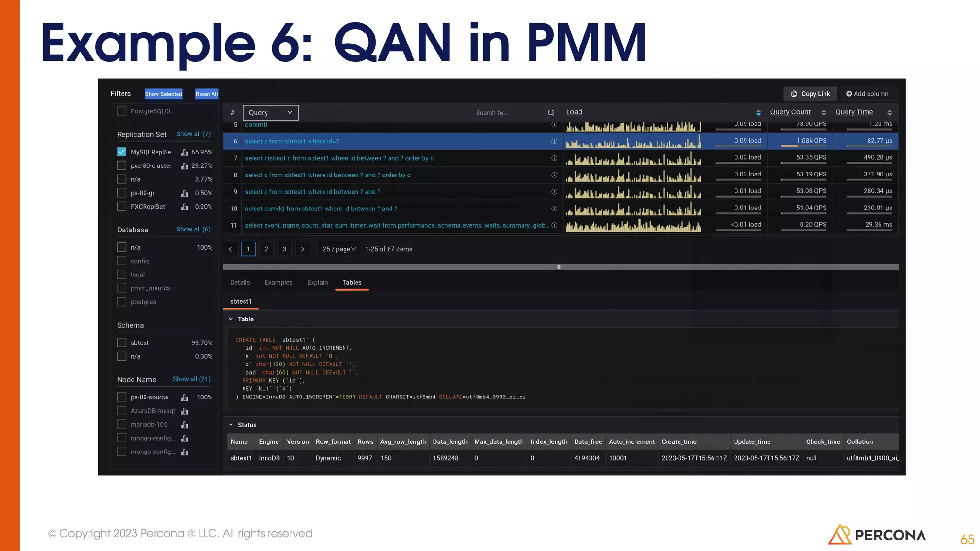Click dashboard chart icon next to PXCReplSet1

pos(184,207)
